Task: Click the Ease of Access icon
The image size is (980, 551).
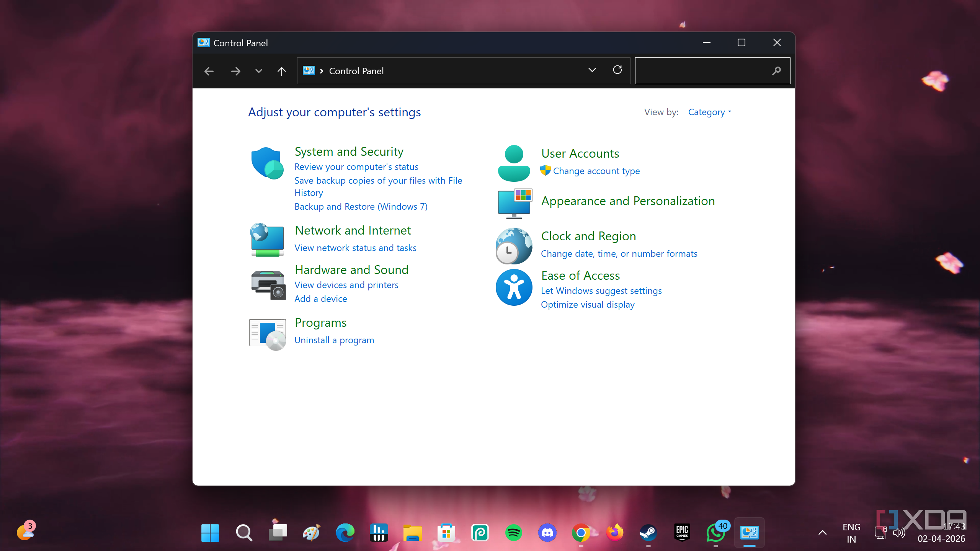Action: [514, 287]
